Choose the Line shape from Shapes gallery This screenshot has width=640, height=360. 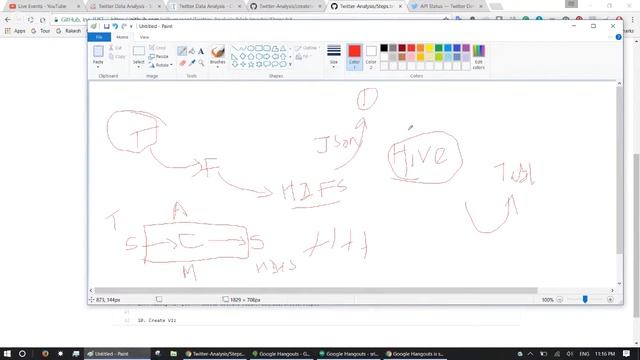click(235, 48)
